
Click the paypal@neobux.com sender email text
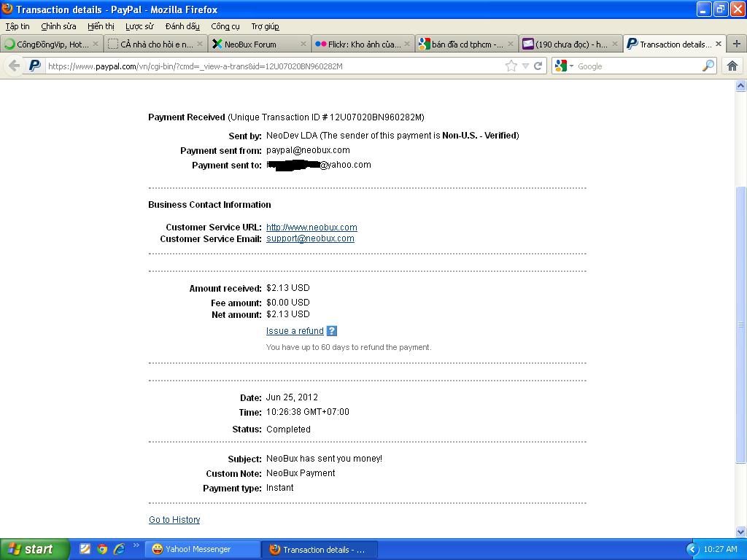coord(309,150)
